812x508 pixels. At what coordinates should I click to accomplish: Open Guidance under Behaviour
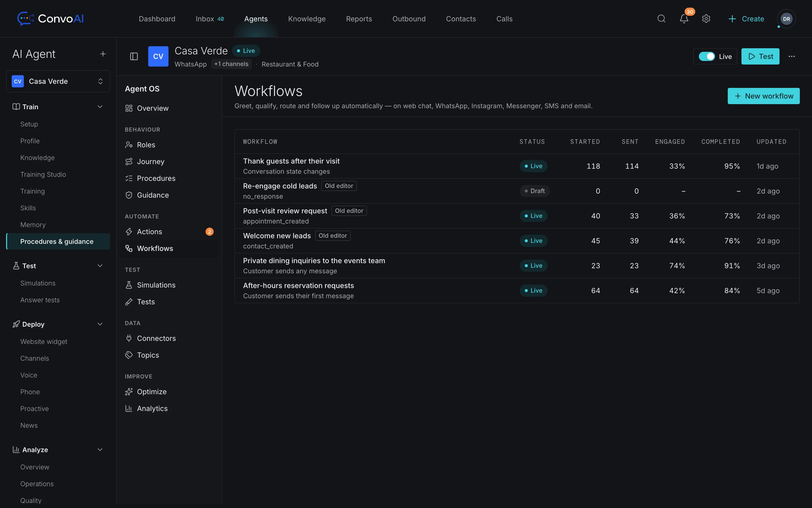[x=169, y=195]
